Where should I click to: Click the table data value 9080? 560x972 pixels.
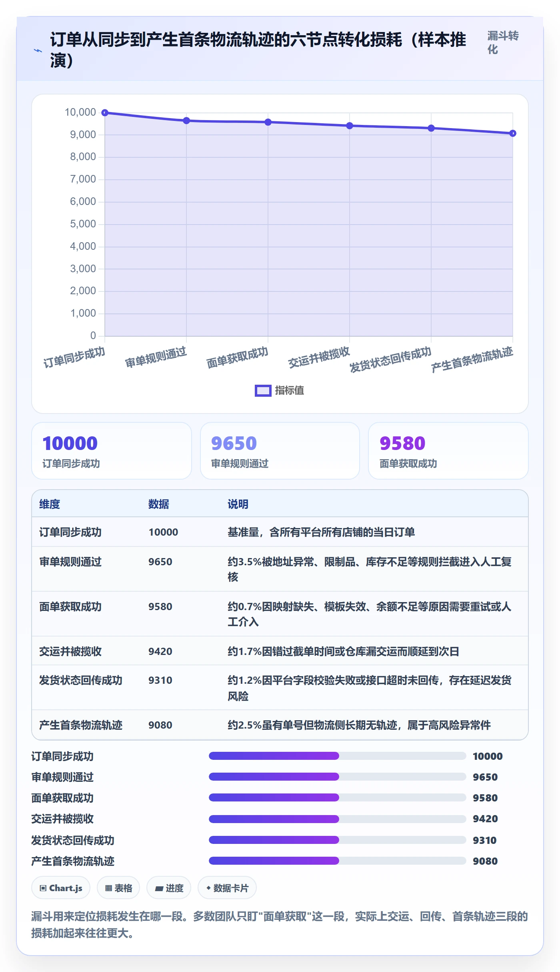160,725
